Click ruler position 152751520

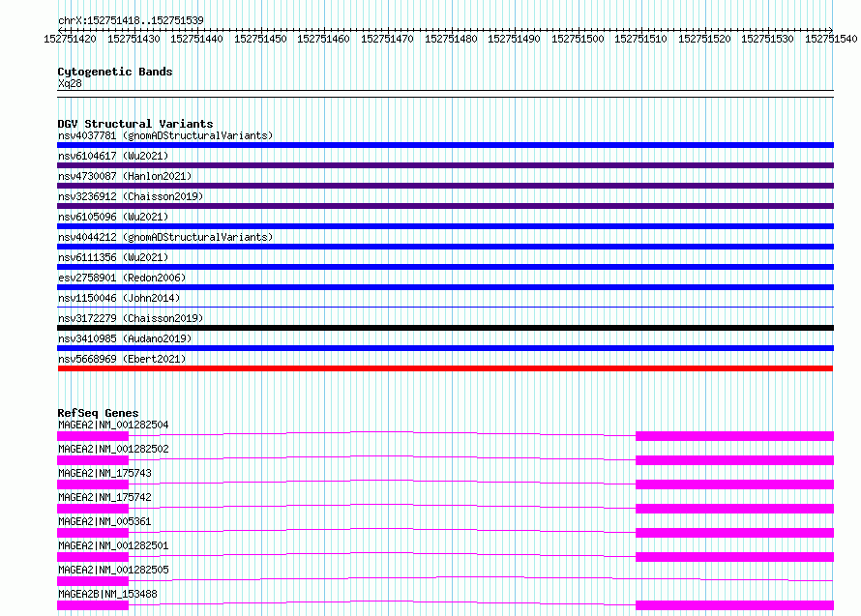pyautogui.click(x=704, y=39)
